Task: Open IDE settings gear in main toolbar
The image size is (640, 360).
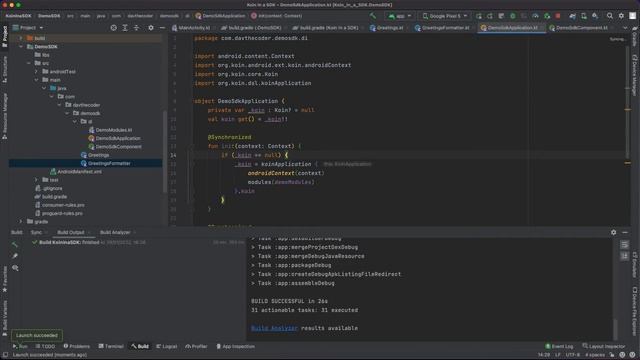Action: click(621, 16)
